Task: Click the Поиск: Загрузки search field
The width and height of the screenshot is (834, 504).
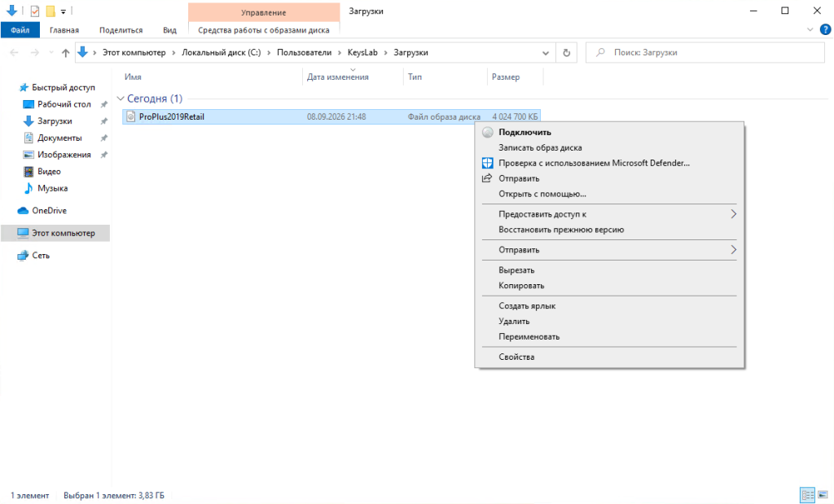Action: click(x=705, y=53)
